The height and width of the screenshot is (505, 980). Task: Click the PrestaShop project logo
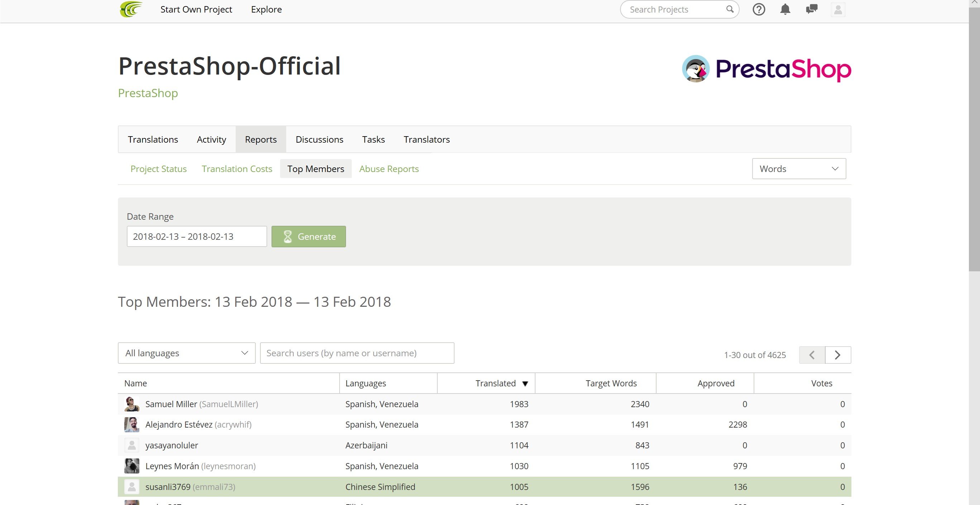[x=766, y=69]
